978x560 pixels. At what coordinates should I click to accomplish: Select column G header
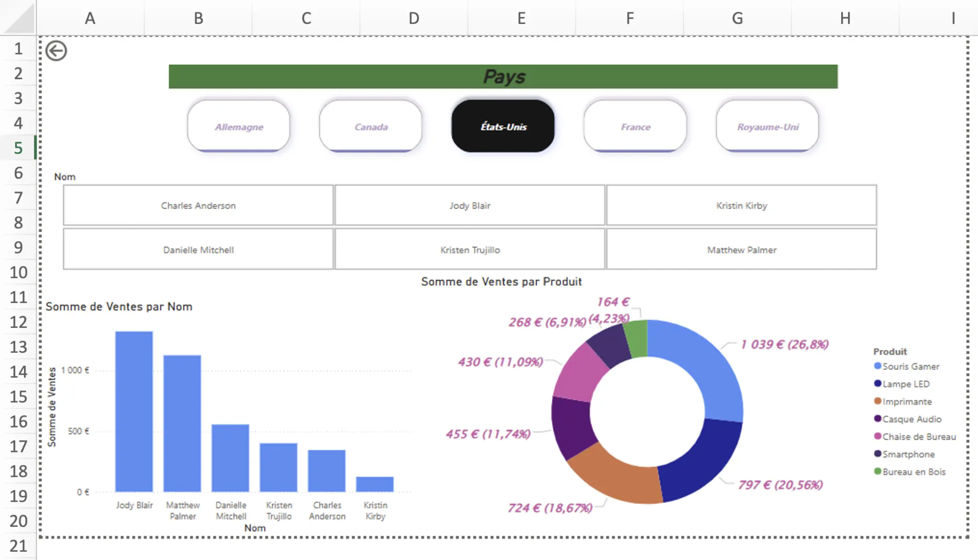(x=737, y=18)
